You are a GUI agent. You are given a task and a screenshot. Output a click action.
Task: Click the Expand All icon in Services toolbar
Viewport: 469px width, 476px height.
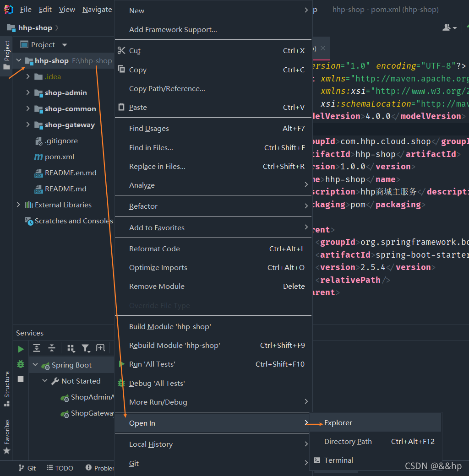click(36, 348)
